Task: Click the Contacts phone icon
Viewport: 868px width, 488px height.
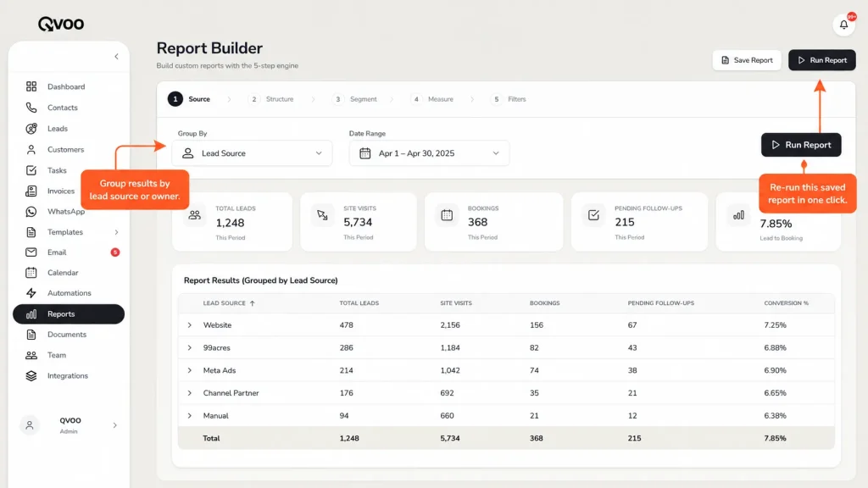Action: [x=31, y=108]
